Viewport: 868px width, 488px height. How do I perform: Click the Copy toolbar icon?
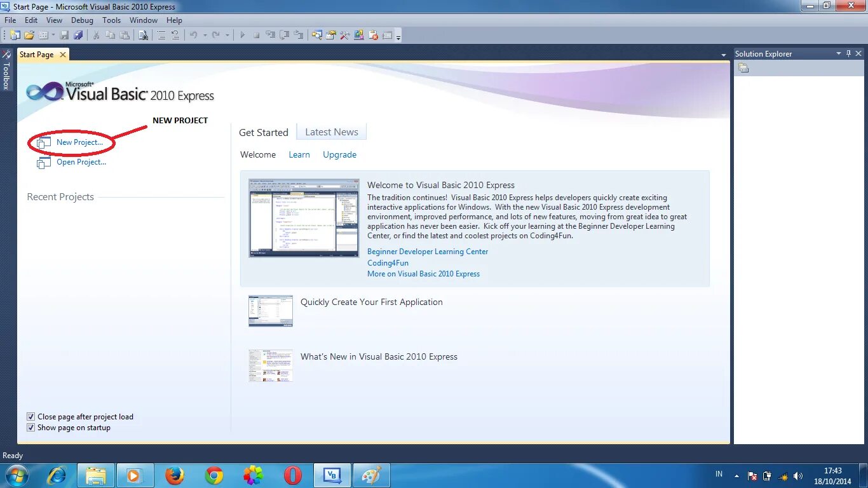[x=110, y=35]
